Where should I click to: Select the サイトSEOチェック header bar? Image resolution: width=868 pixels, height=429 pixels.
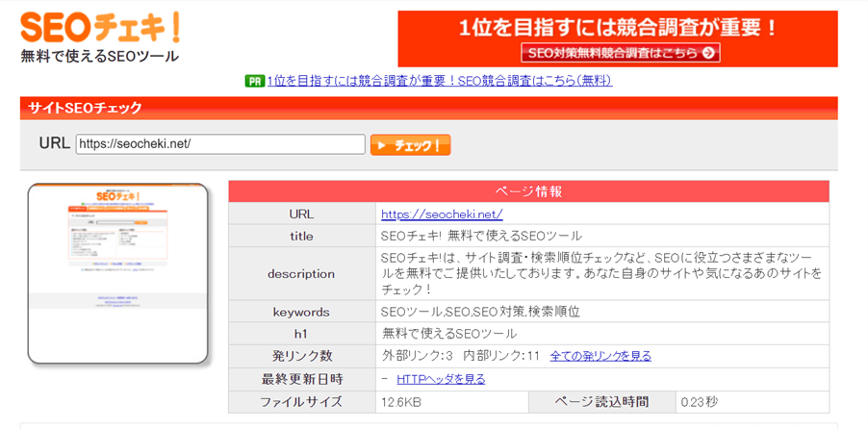429,108
